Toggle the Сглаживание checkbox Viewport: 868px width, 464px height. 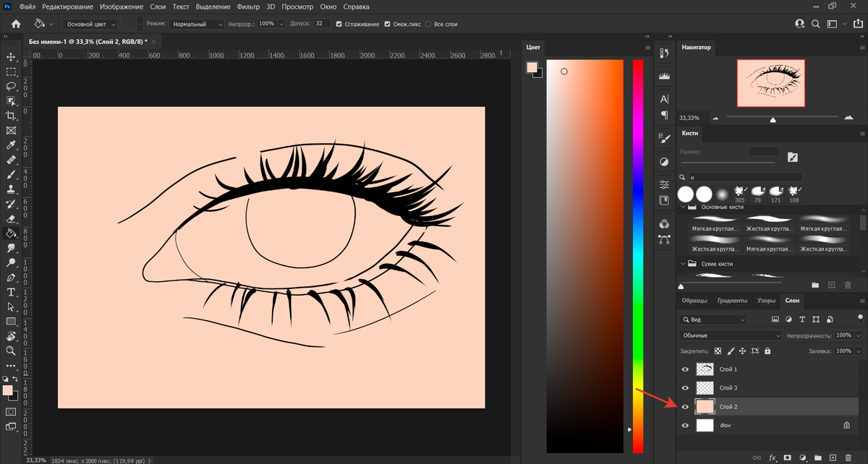coord(340,24)
